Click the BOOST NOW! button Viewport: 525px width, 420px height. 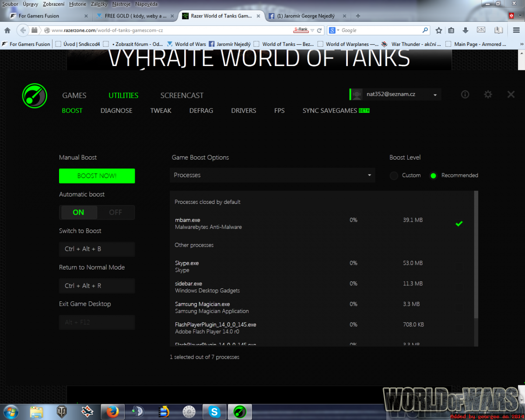tap(97, 176)
